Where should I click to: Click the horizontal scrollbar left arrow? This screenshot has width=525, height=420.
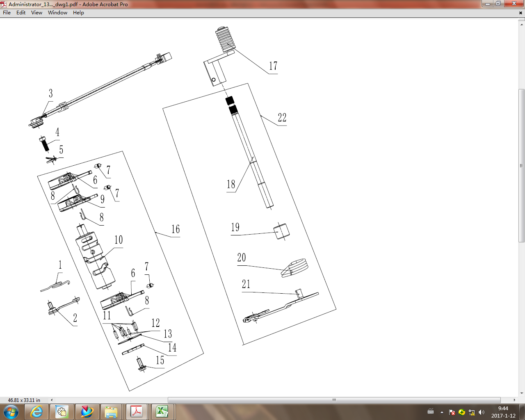pyautogui.click(x=52, y=400)
